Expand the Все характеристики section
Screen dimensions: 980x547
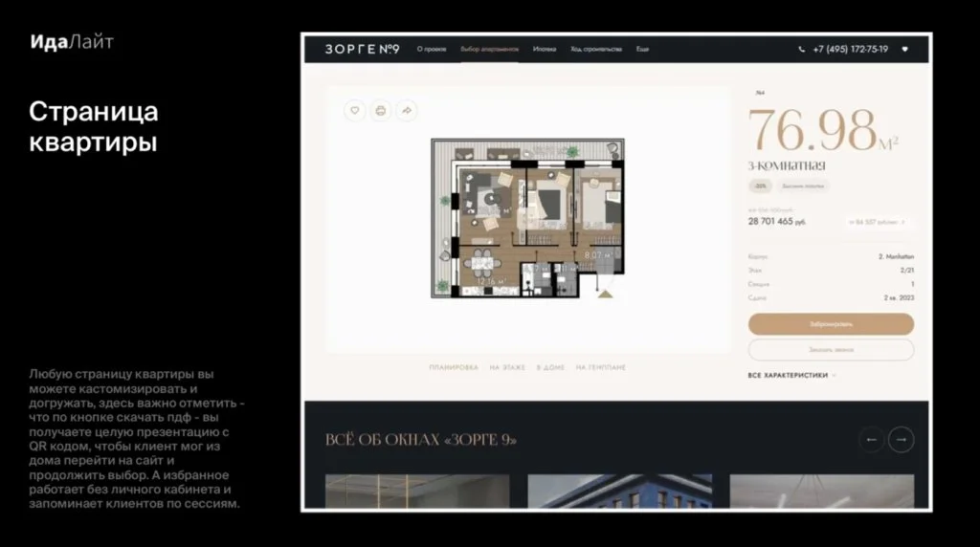pos(791,376)
